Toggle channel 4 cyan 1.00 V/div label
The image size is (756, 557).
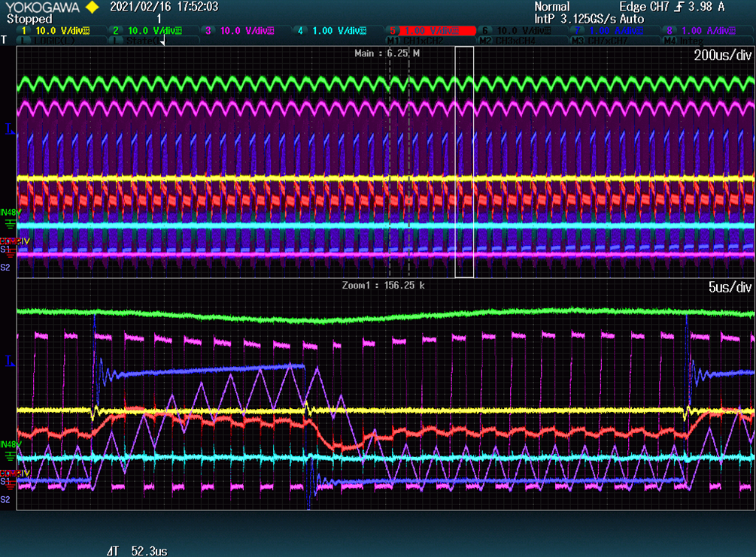click(x=332, y=31)
